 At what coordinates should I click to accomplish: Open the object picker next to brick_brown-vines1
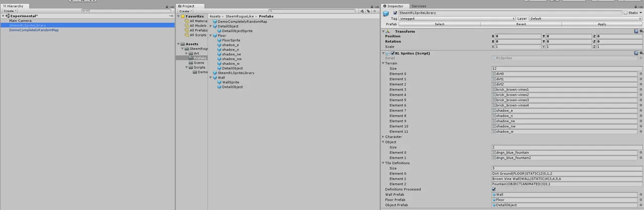(641, 89)
